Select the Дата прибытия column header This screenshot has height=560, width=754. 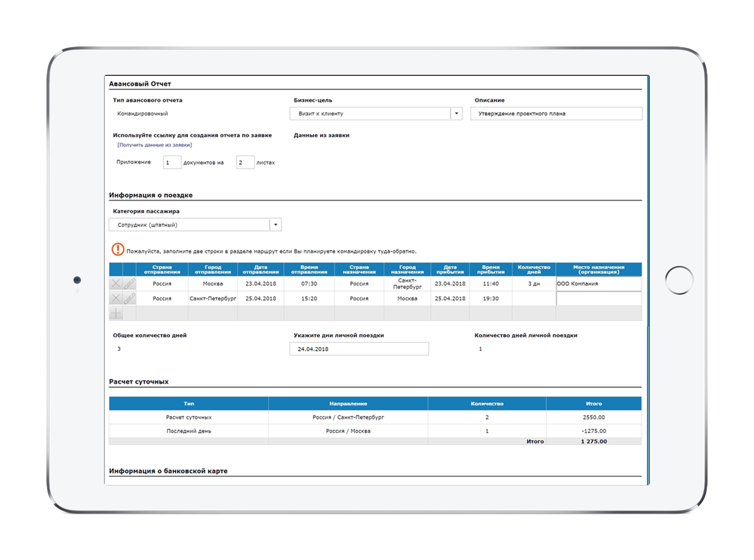click(x=450, y=269)
